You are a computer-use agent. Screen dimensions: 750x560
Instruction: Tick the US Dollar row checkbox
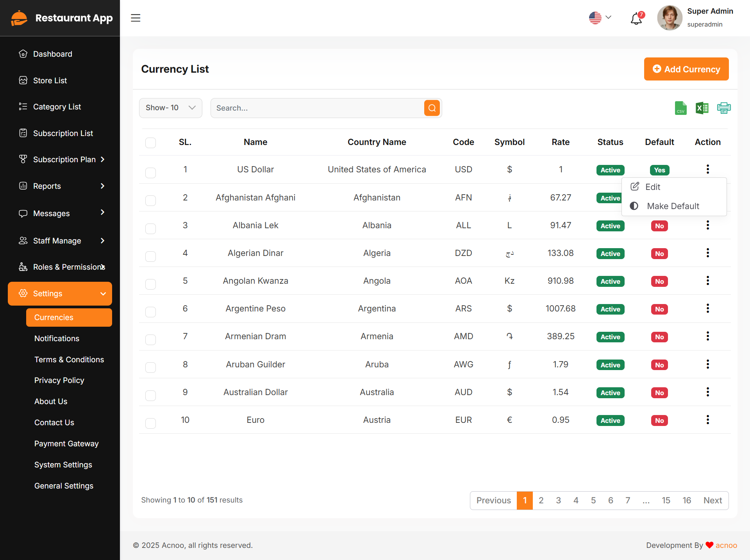[x=150, y=173]
